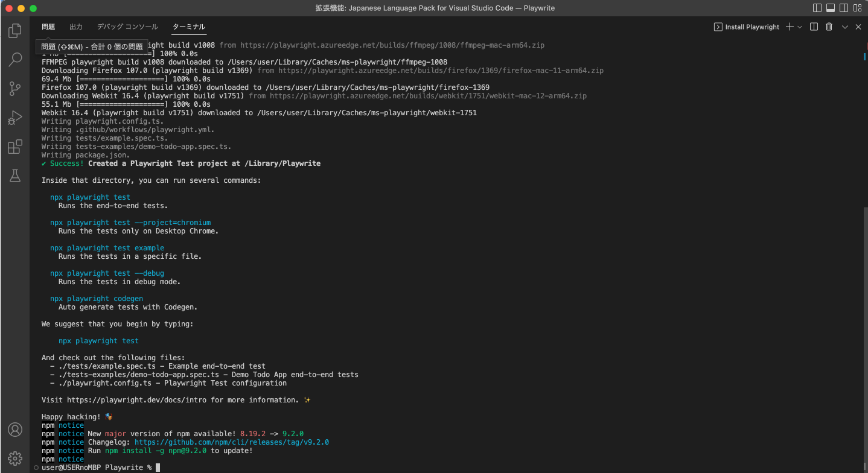868x473 pixels.
Task: Open the Extensions view
Action: click(15, 147)
